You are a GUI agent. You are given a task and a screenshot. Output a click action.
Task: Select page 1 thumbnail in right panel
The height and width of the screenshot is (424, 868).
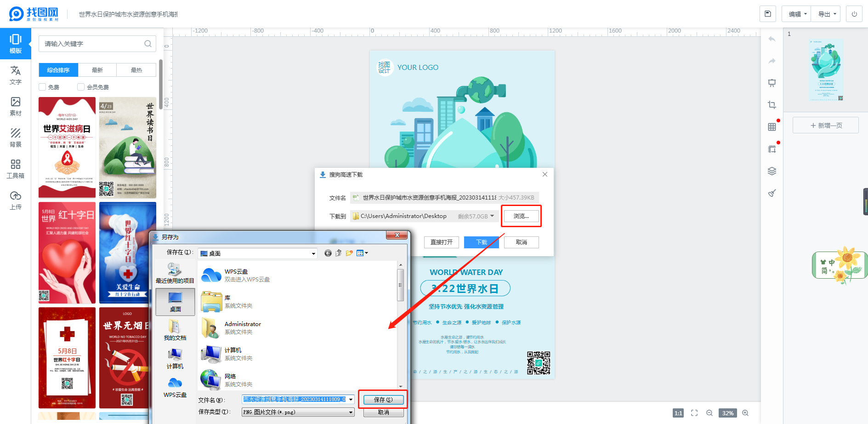click(x=826, y=70)
